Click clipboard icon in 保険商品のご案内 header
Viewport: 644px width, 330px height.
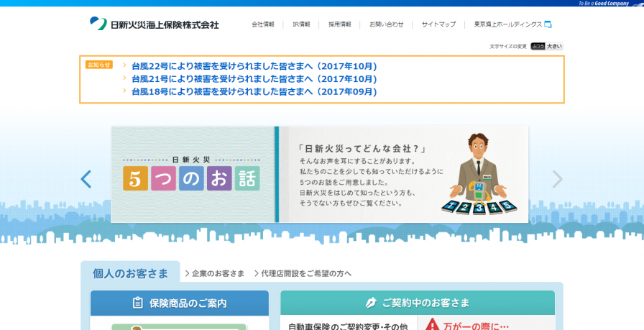pos(138,303)
